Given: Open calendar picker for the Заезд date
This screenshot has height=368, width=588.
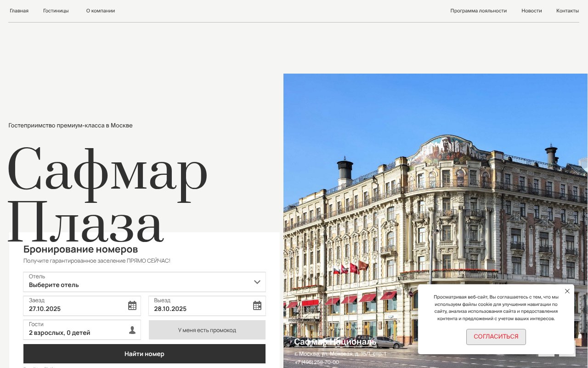Looking at the screenshot, I should pyautogui.click(x=132, y=305).
